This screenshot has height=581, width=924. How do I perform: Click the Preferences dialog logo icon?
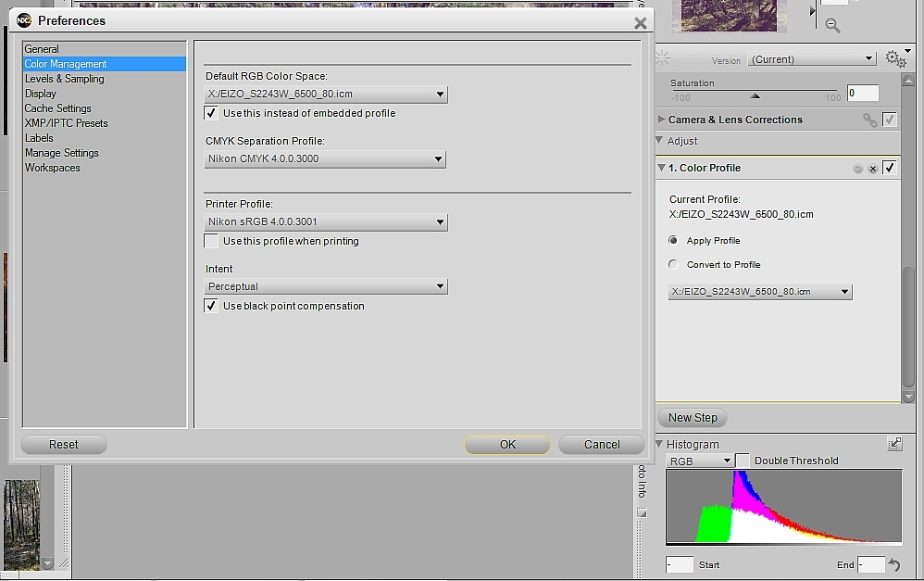tap(24, 20)
